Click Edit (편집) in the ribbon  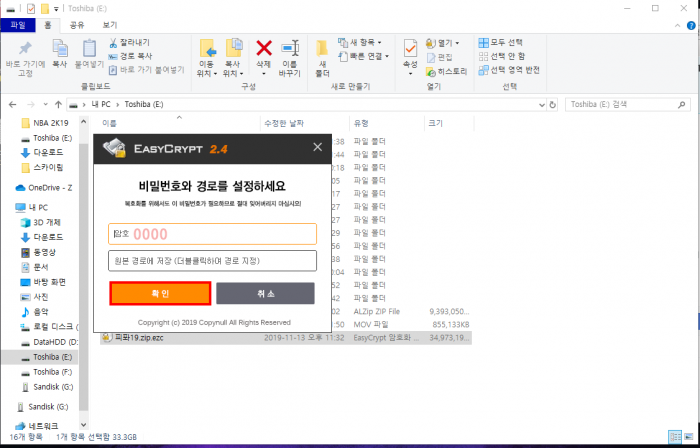click(x=440, y=57)
